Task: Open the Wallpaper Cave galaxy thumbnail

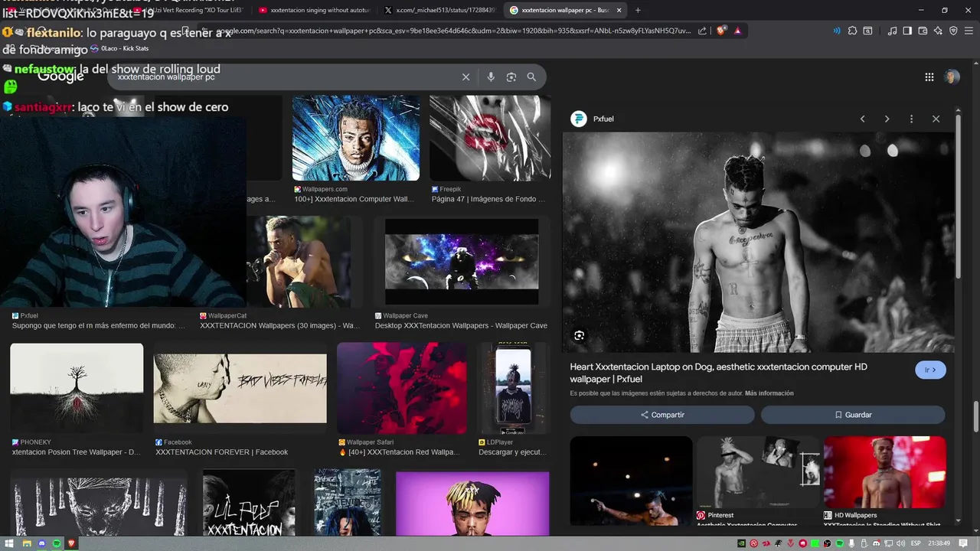Action: [462, 262]
